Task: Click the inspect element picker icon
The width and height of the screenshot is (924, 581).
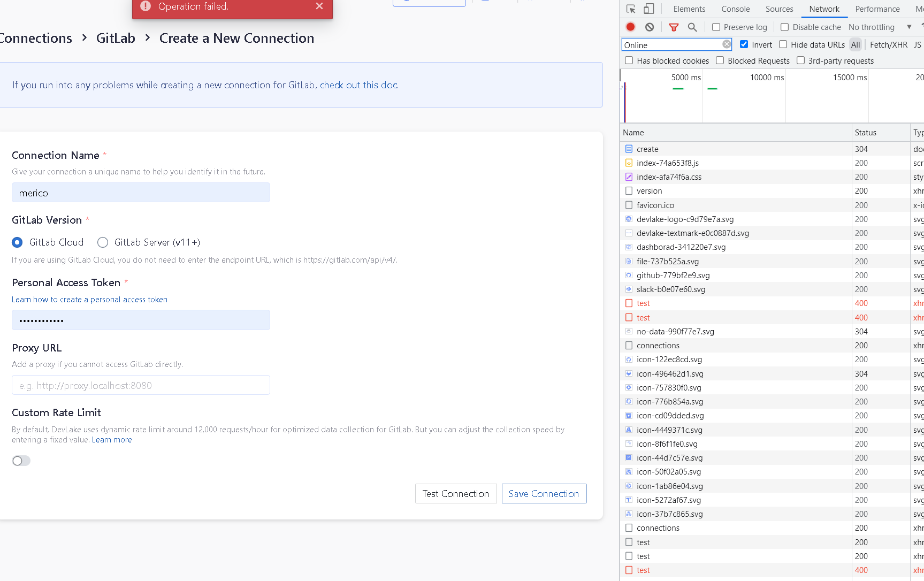Action: click(631, 9)
